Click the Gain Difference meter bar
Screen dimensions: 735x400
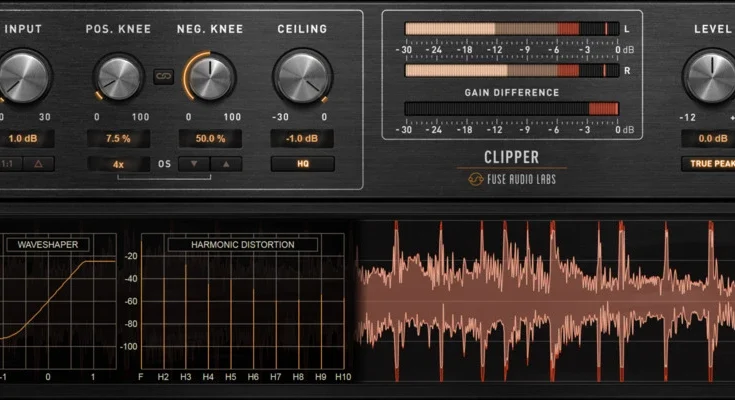(511, 109)
